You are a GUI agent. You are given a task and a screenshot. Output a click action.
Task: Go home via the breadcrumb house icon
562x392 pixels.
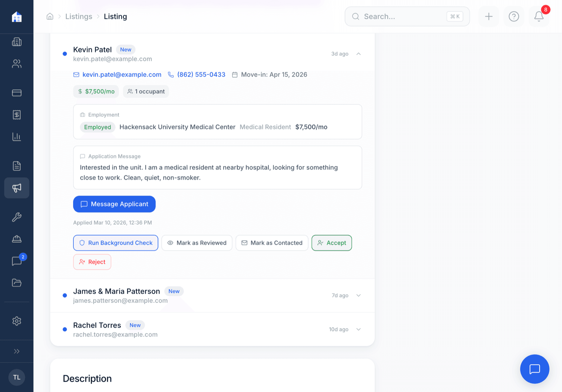click(x=50, y=16)
